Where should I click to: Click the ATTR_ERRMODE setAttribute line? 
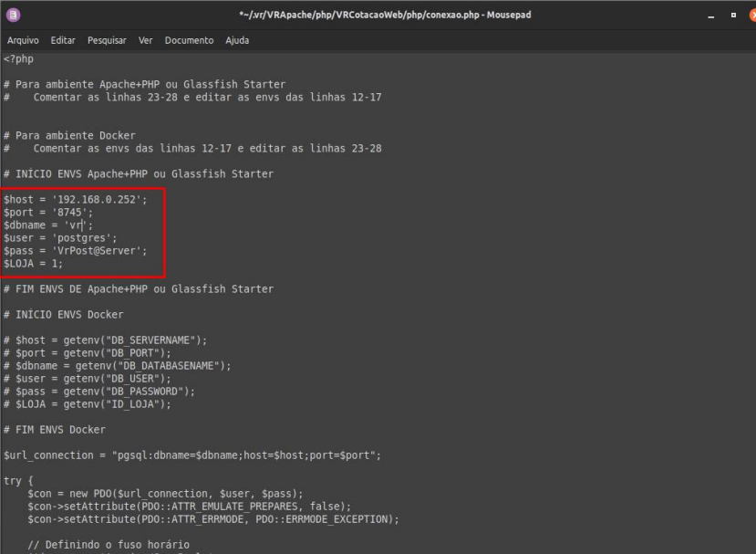coord(213,519)
